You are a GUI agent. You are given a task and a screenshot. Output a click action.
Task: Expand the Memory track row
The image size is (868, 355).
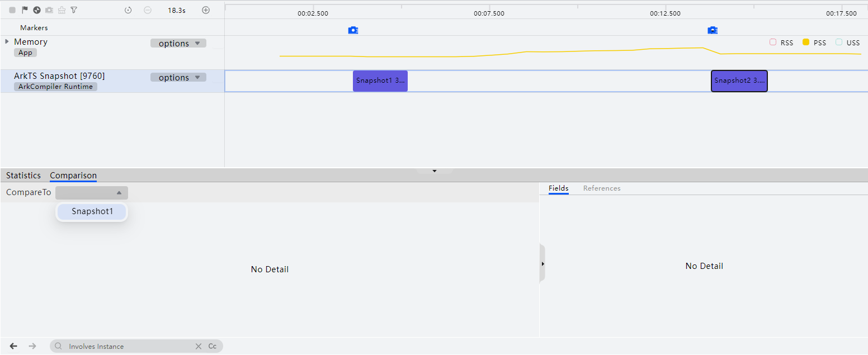pyautogui.click(x=7, y=41)
